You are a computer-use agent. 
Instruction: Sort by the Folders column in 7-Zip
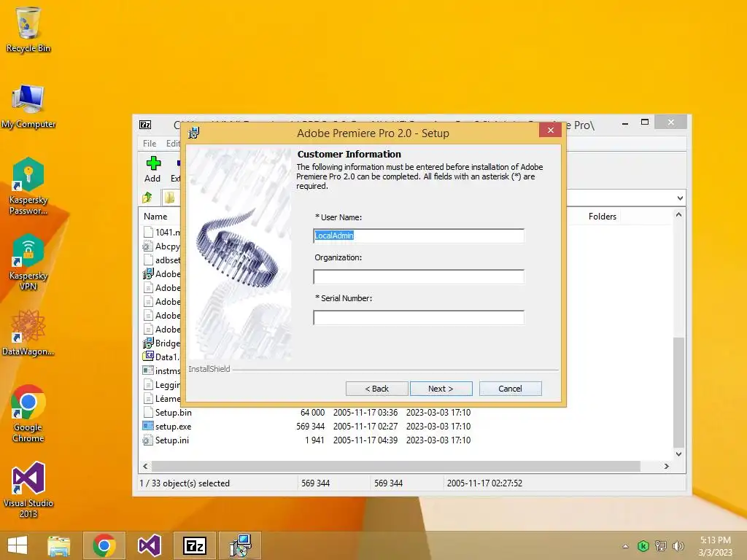point(602,216)
